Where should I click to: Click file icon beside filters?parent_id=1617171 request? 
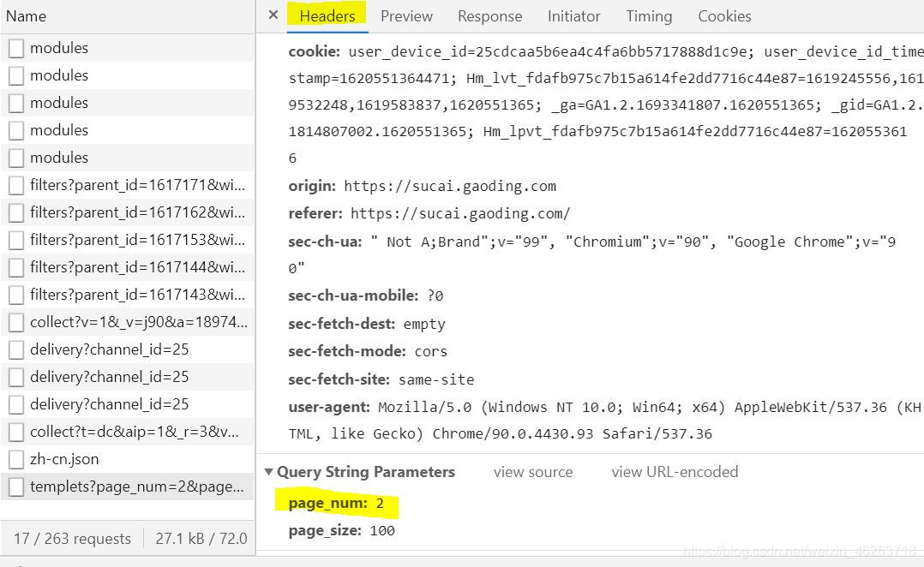(15, 185)
